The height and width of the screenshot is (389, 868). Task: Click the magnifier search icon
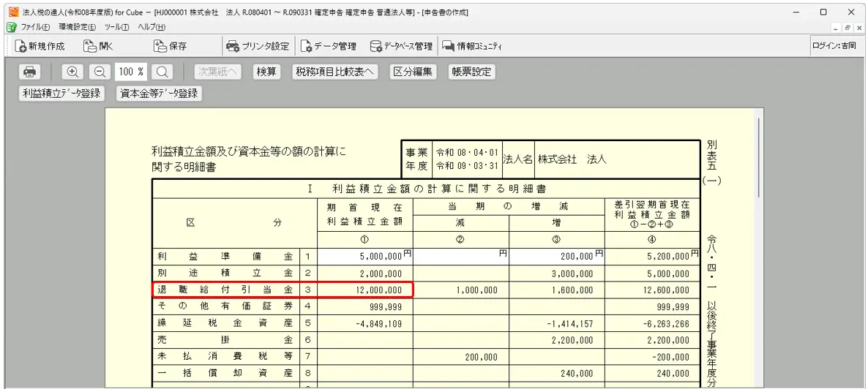[162, 72]
